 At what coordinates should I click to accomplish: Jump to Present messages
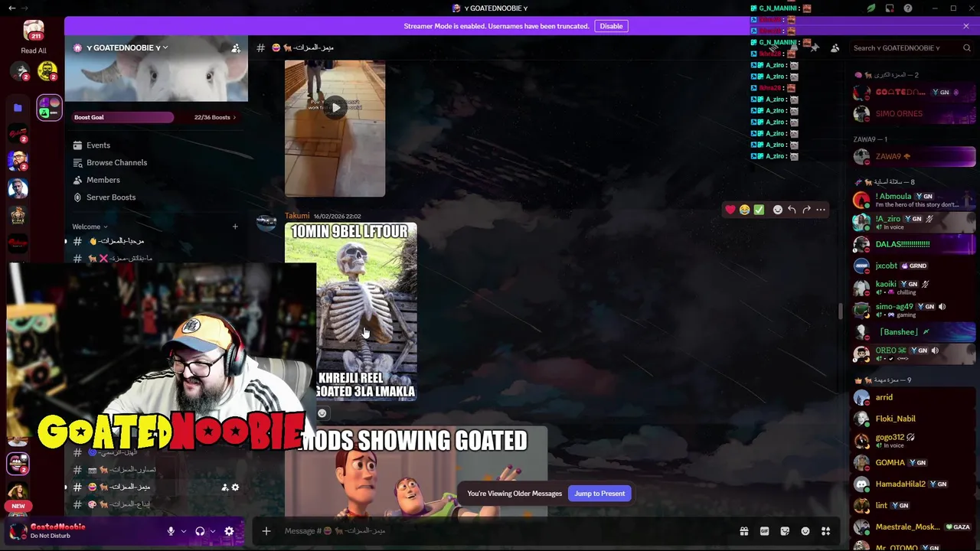coord(599,494)
